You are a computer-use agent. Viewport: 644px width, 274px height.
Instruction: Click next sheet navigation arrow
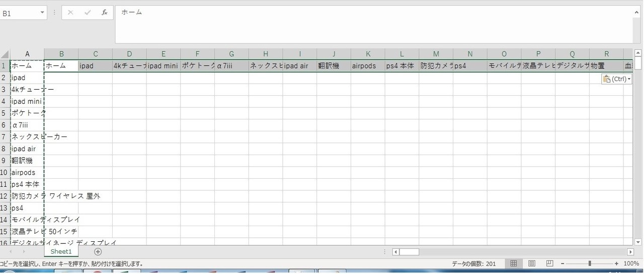[x=24, y=251]
